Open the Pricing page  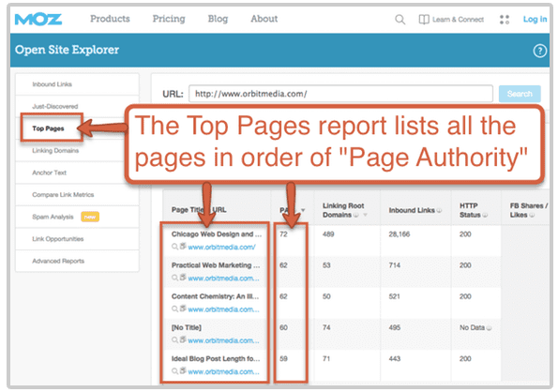(x=169, y=19)
